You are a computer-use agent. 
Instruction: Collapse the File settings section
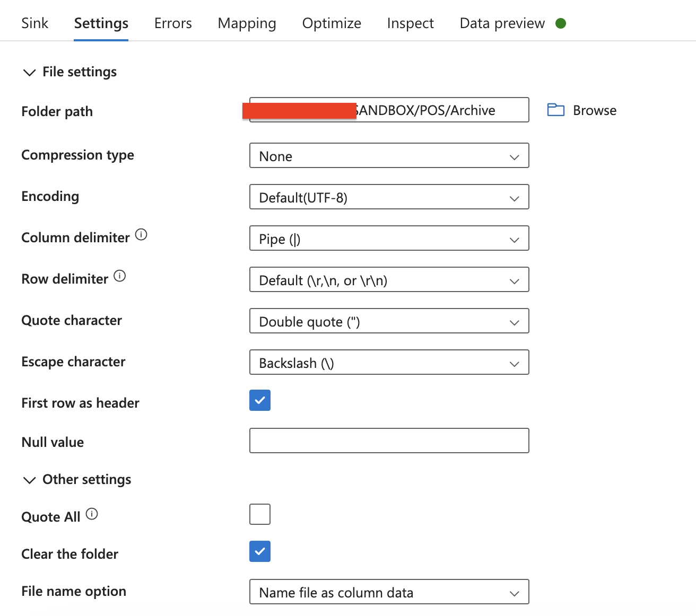[x=30, y=72]
